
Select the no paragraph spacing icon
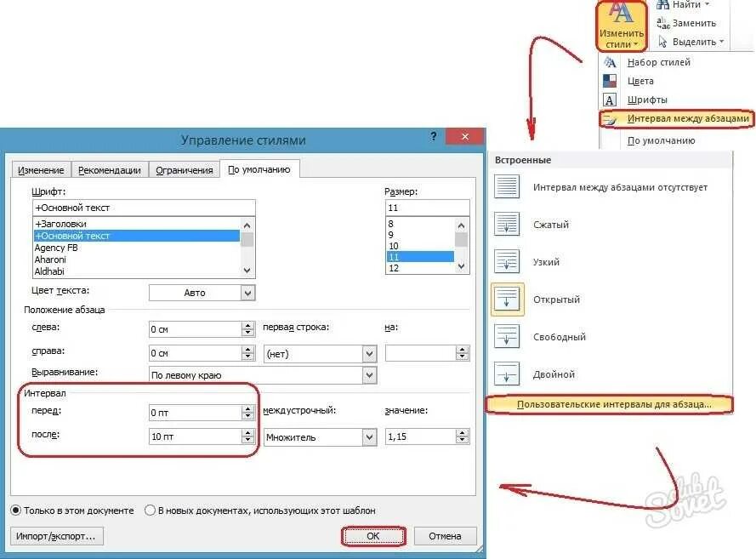pos(507,186)
